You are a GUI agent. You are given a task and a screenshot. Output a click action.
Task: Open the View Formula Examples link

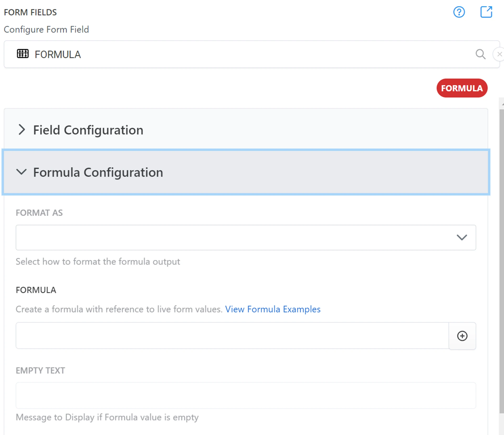pos(272,309)
